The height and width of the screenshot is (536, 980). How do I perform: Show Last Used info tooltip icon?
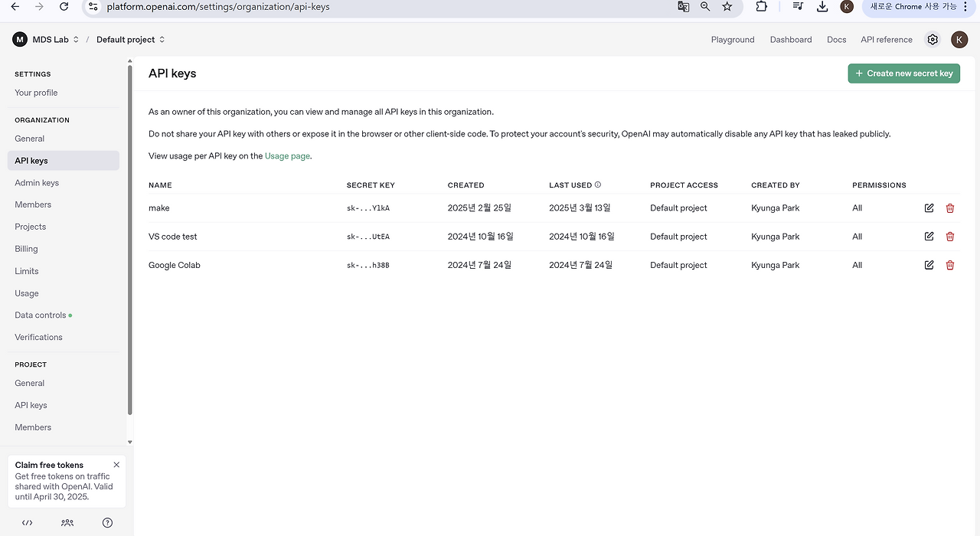(x=598, y=185)
